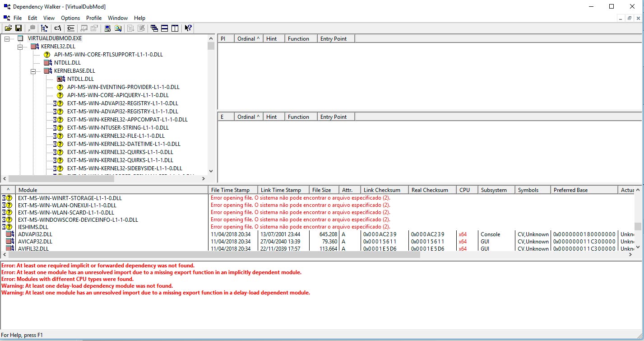Open the View menu
Viewport: 644px width, 341px height.
[49, 18]
